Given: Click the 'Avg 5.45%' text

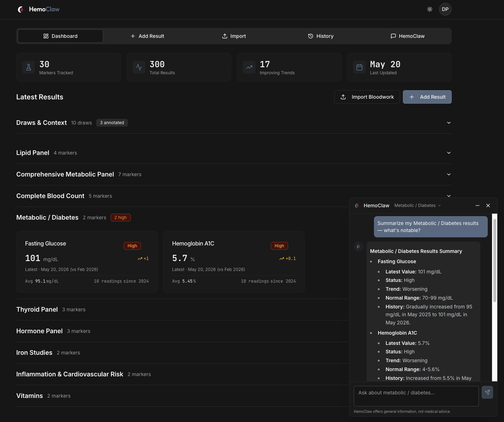Looking at the screenshot, I should 184,281.
